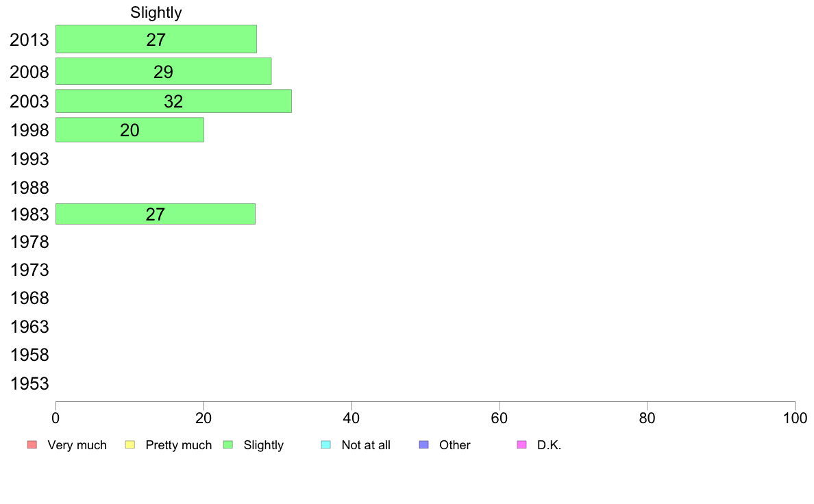
Task: Click the magenta D.K. legend swatch
Action: coord(521,445)
